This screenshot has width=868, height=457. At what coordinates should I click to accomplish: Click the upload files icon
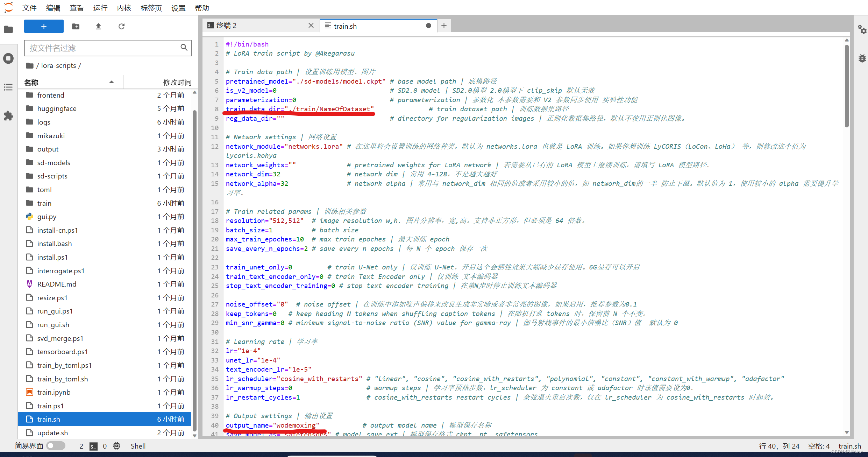point(98,26)
